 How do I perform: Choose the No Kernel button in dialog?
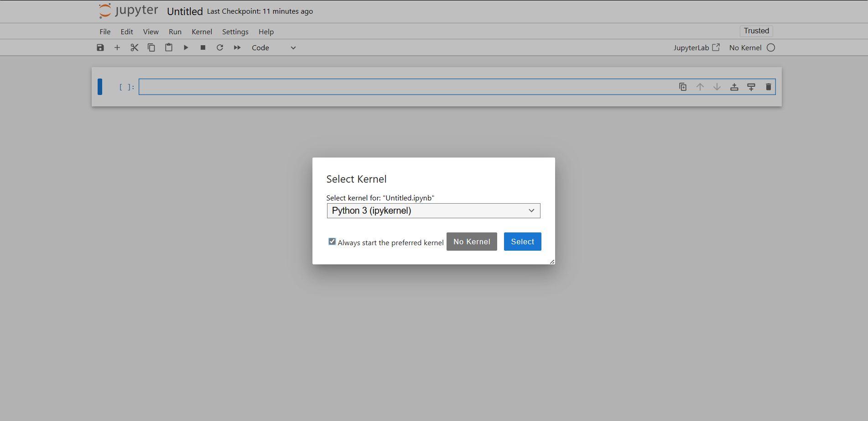(472, 242)
